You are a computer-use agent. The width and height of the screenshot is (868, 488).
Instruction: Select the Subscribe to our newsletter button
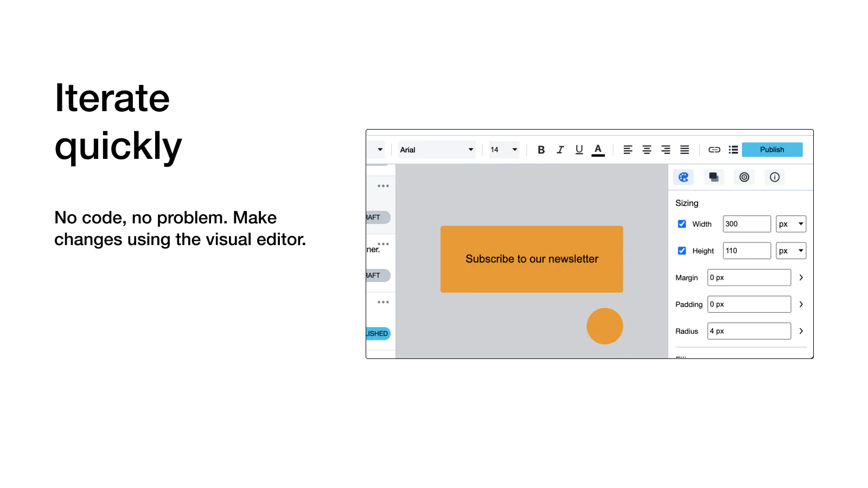(532, 259)
